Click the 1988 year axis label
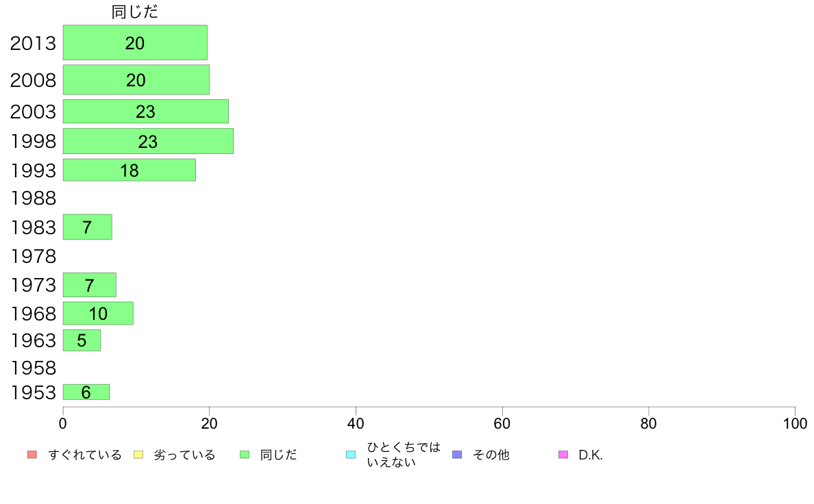This screenshot has height=504, width=814. (x=33, y=198)
